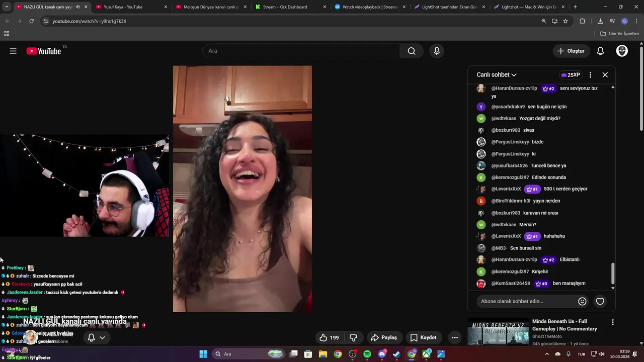Click the install app icon in address bar

tap(554, 21)
